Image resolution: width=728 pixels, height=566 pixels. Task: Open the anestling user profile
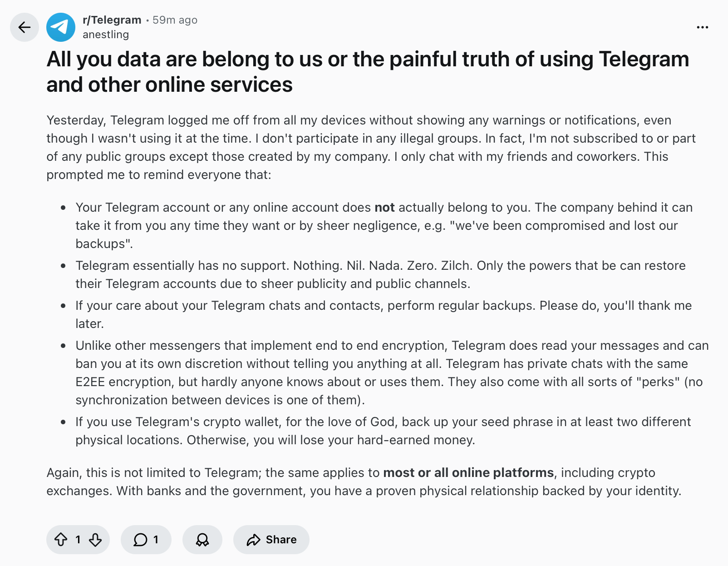[106, 35]
